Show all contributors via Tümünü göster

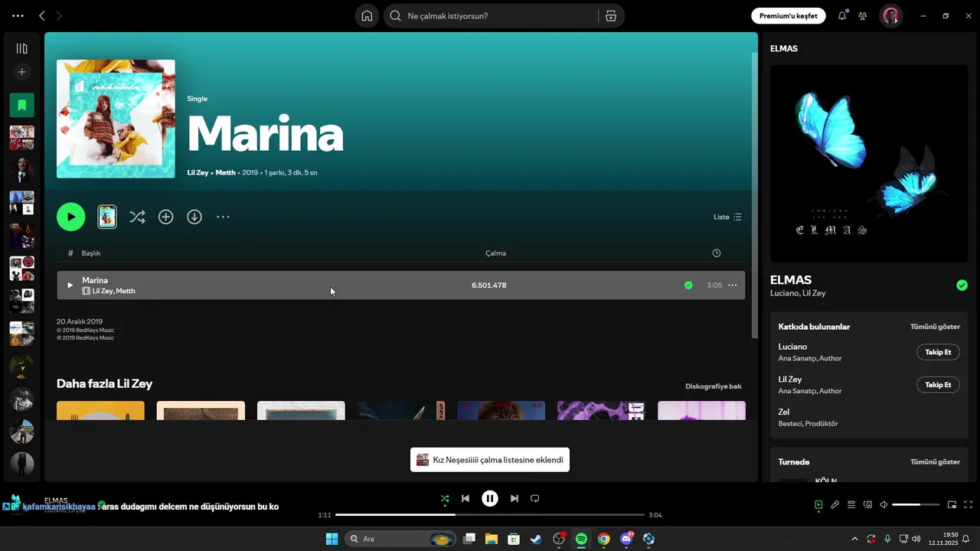point(935,327)
